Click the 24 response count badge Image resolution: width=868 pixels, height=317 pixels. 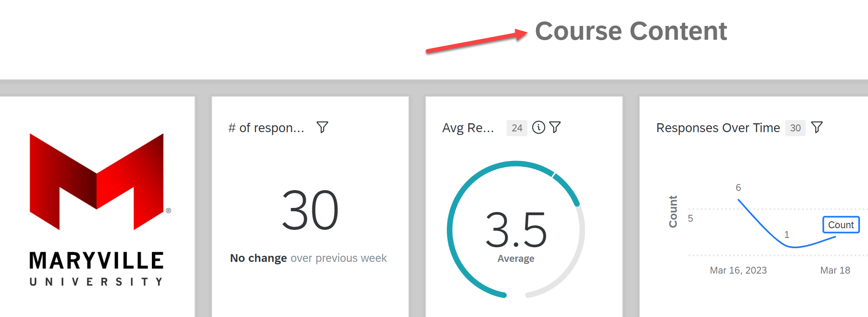pyautogui.click(x=517, y=128)
